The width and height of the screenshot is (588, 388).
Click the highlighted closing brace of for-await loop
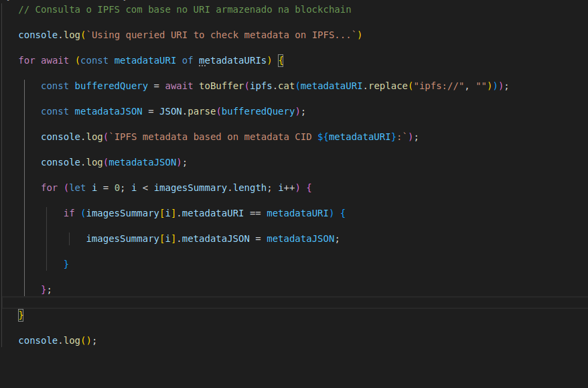pyautogui.click(x=21, y=315)
